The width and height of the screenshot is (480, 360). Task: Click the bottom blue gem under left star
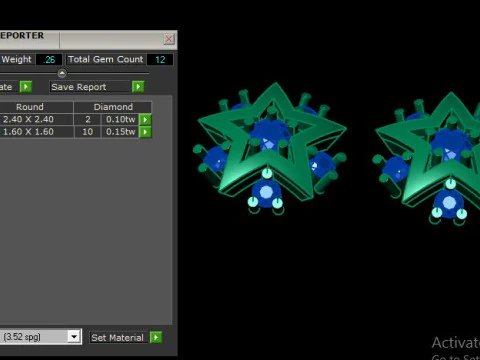tap(266, 193)
